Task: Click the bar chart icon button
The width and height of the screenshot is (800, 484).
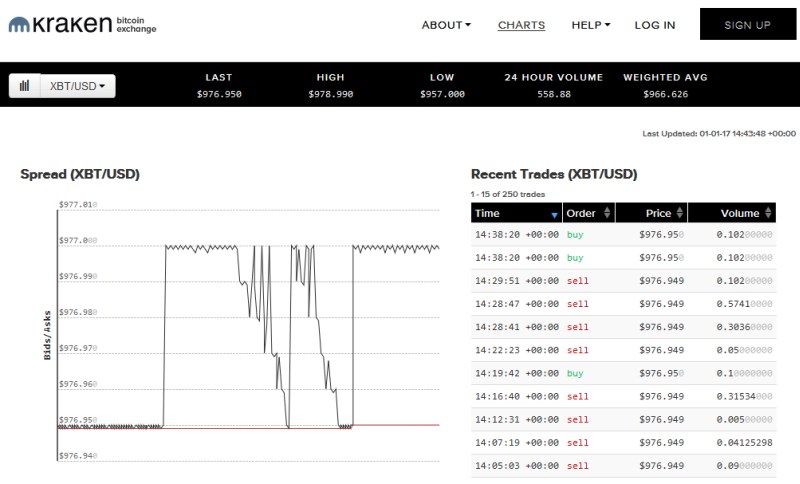Action: point(24,86)
